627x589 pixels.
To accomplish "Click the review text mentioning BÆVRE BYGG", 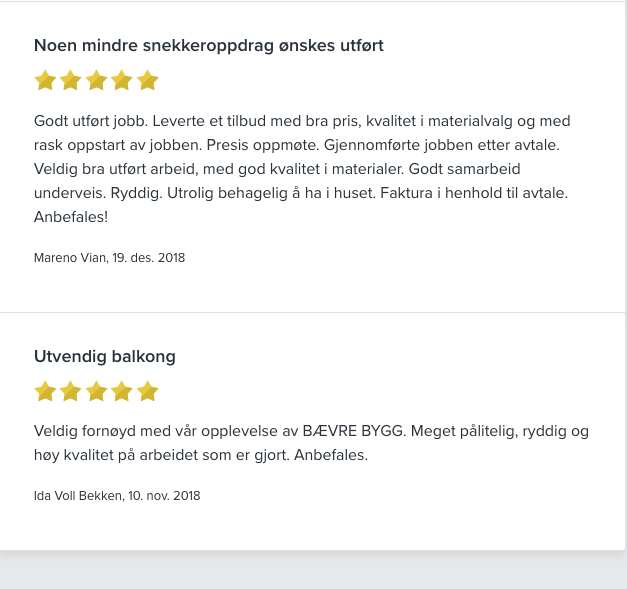I will tap(310, 443).
